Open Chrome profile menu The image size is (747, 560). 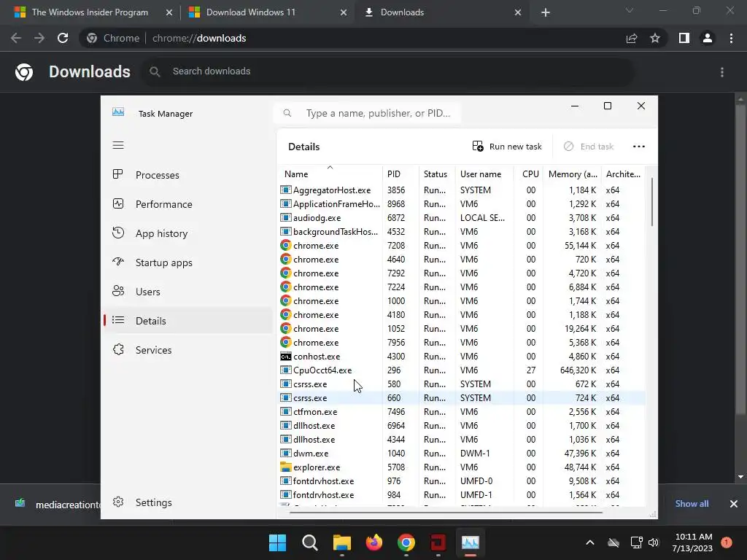point(708,38)
